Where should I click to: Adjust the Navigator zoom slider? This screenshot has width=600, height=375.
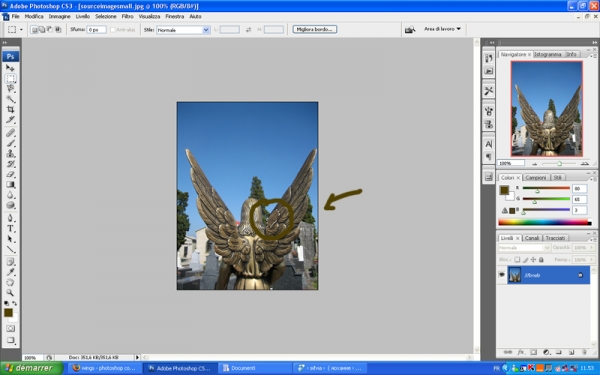(559, 164)
